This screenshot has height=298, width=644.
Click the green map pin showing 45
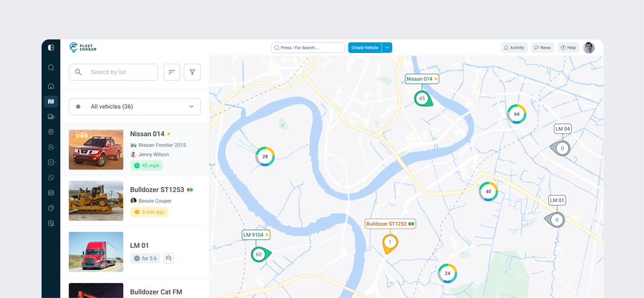[422, 99]
